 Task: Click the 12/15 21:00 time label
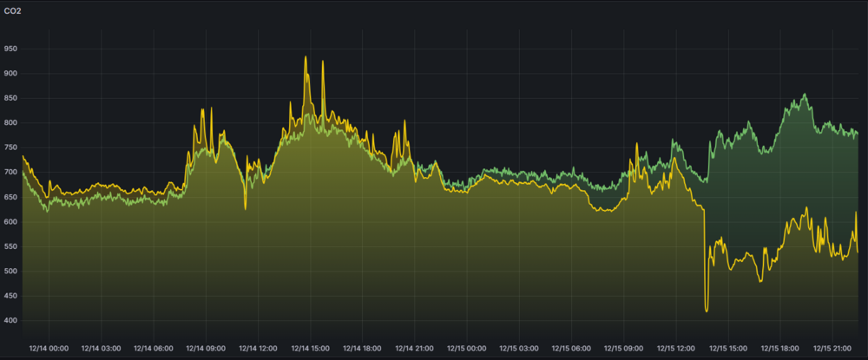(x=832, y=349)
